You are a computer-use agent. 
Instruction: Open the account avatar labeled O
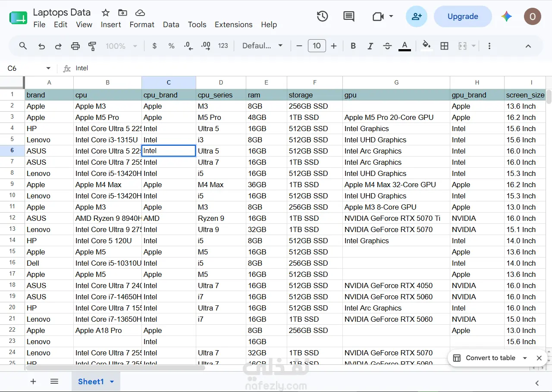click(x=533, y=16)
